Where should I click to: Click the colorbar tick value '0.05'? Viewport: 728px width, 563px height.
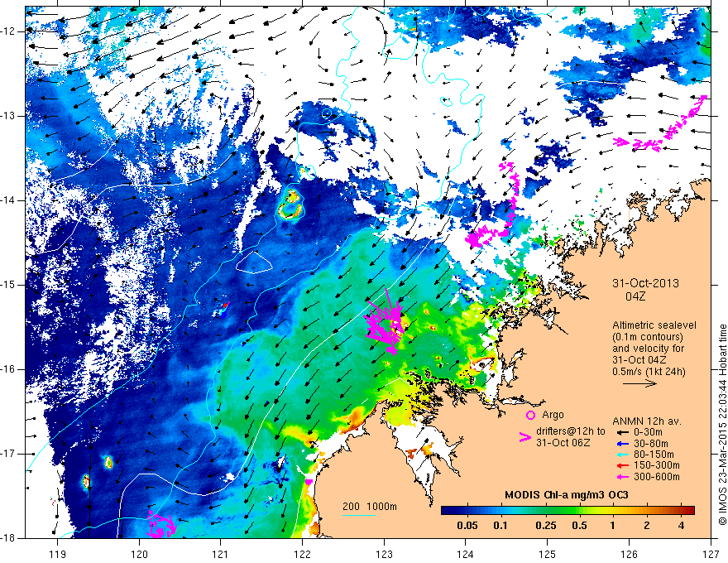click(467, 526)
